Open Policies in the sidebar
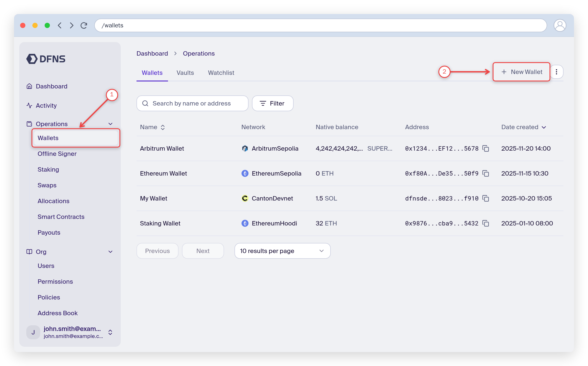588x366 pixels. pyautogui.click(x=49, y=297)
